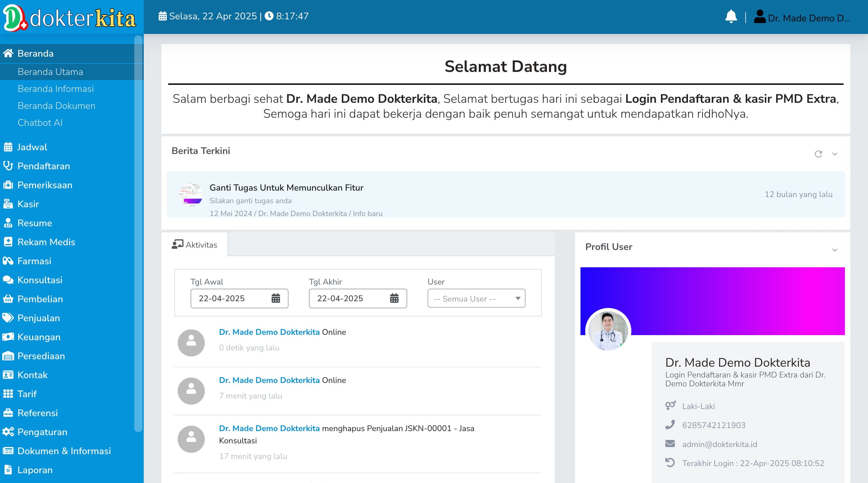The image size is (868, 483).
Task: Click the Pengaturan gears icon in sidebar
Action: (x=8, y=432)
